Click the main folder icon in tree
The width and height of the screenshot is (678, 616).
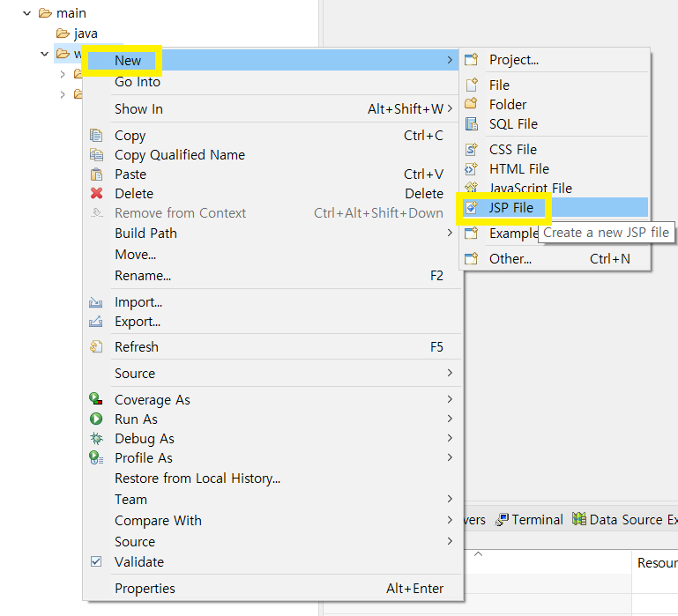pyautogui.click(x=45, y=13)
